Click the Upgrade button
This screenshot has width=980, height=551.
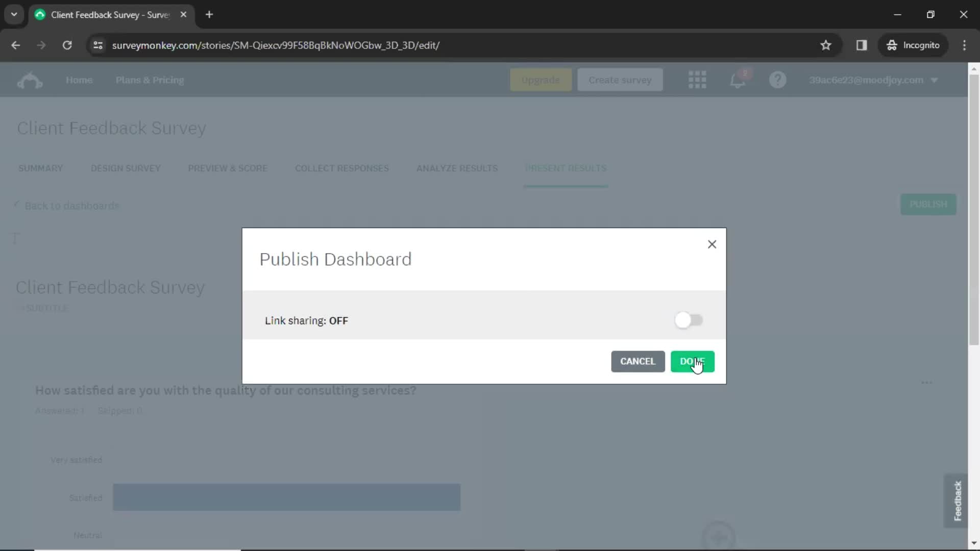pyautogui.click(x=541, y=80)
